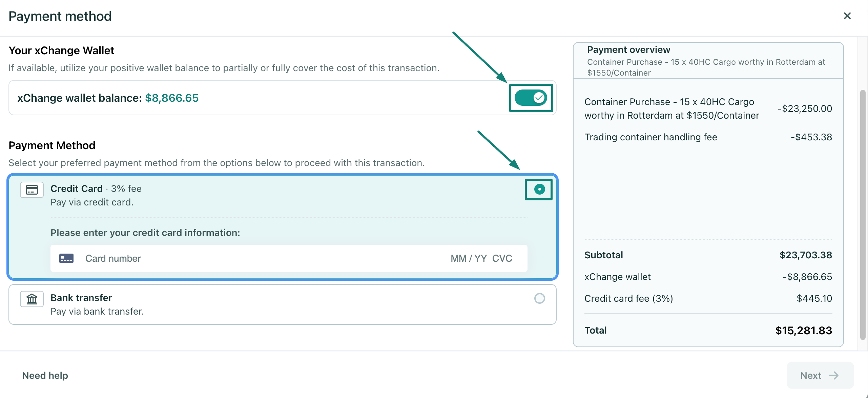Click the checkmark knob on wallet toggle

pos(539,98)
